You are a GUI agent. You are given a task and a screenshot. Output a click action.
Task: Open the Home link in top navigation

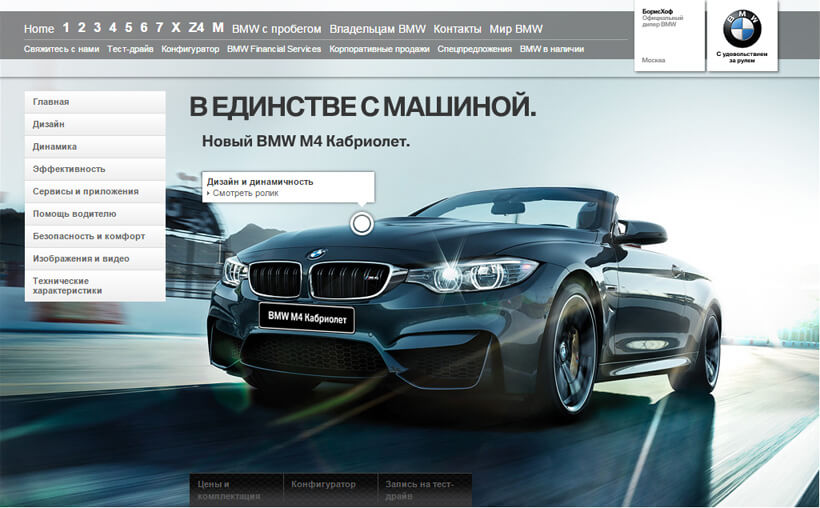pyautogui.click(x=39, y=29)
